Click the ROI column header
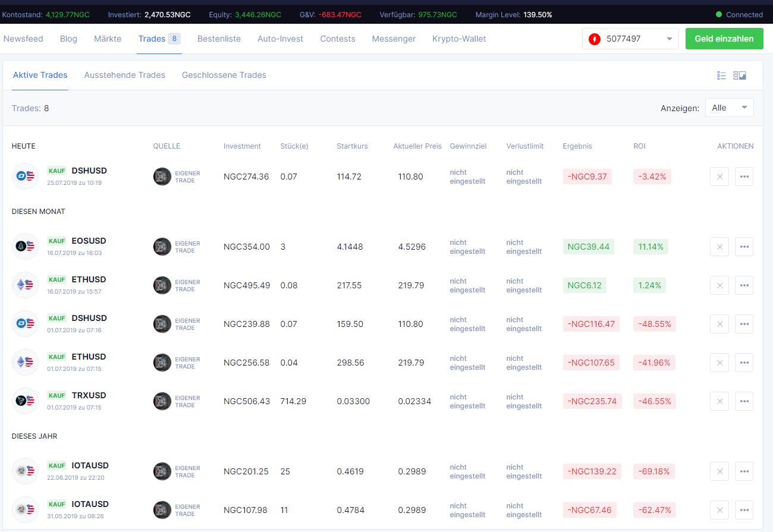 point(639,146)
